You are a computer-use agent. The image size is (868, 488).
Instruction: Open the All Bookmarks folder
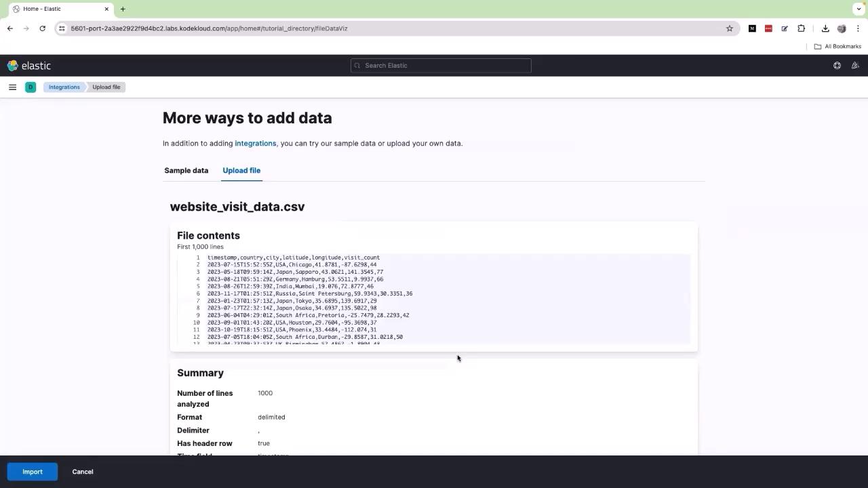pyautogui.click(x=837, y=46)
